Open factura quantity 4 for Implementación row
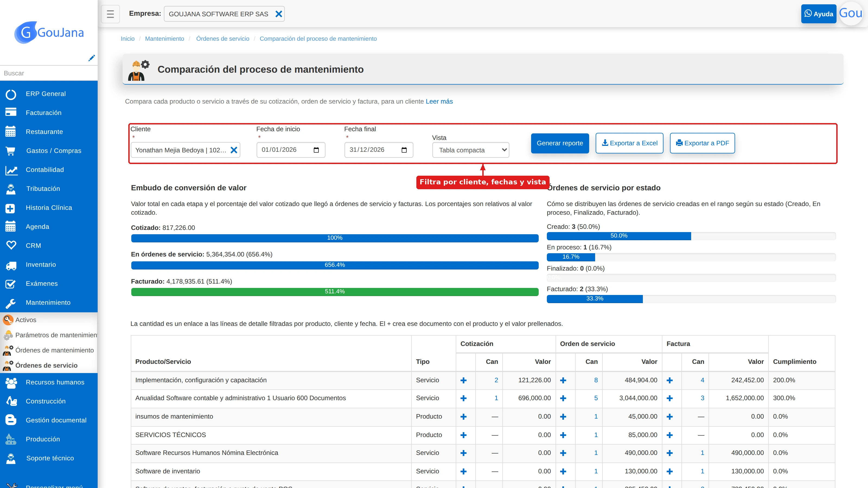Viewport: 868px width, 488px height. (702, 380)
